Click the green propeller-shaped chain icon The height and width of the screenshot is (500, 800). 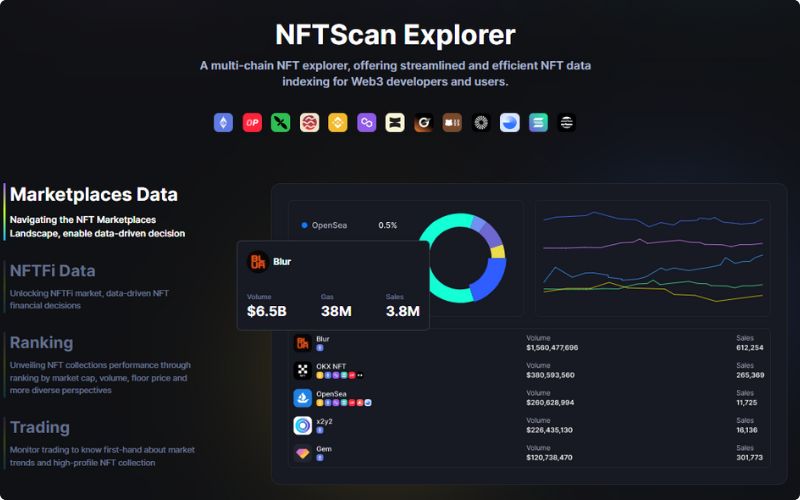point(281,122)
